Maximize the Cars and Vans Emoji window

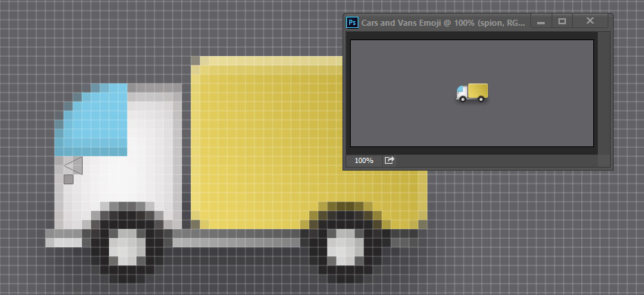pos(562,21)
